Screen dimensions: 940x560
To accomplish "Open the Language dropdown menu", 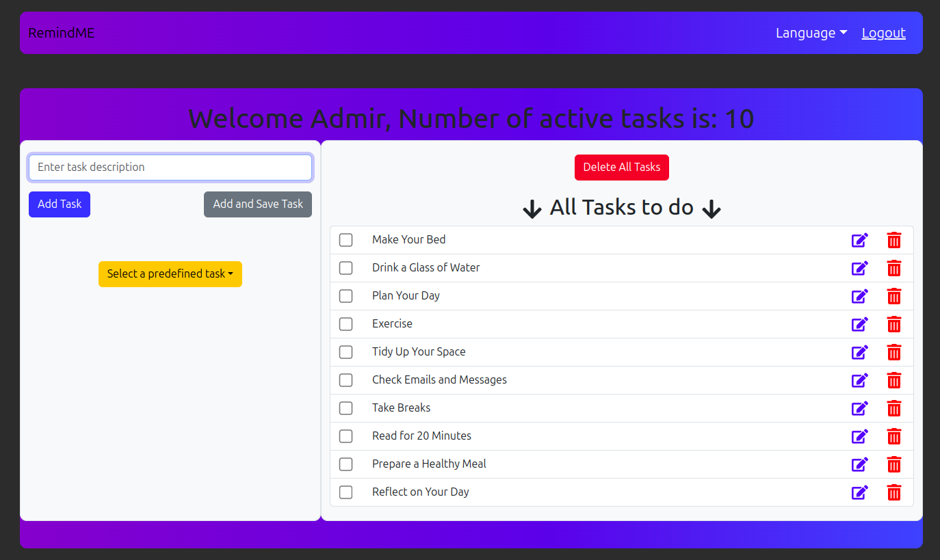I will pos(811,33).
